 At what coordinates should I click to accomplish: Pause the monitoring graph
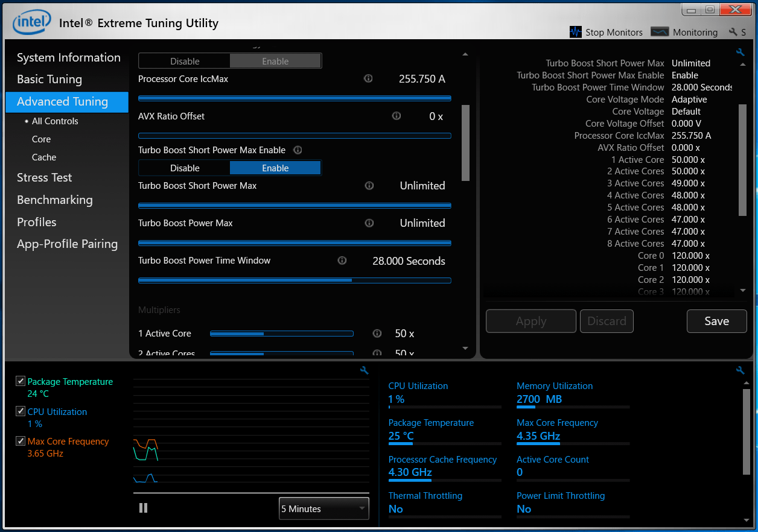(143, 508)
